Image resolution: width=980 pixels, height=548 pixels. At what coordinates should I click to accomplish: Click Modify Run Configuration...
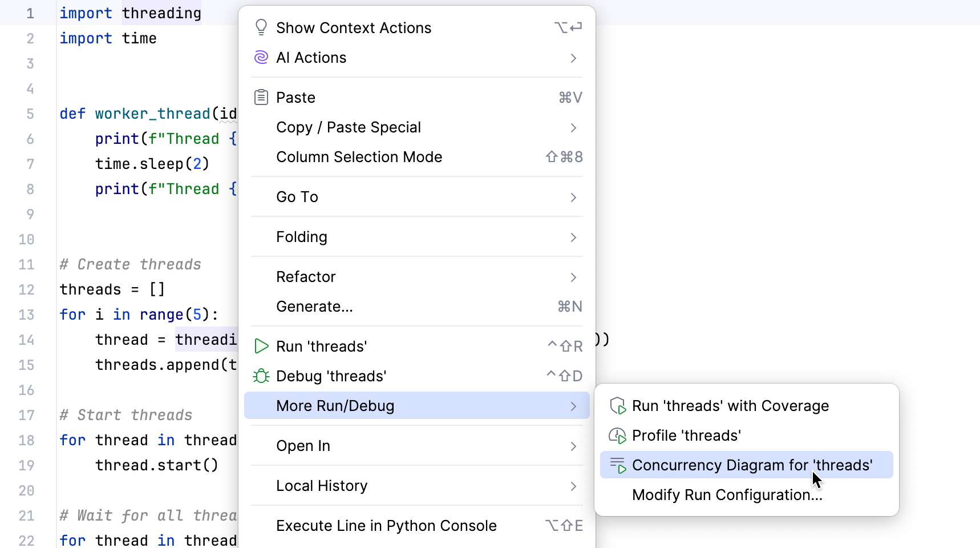click(x=726, y=495)
